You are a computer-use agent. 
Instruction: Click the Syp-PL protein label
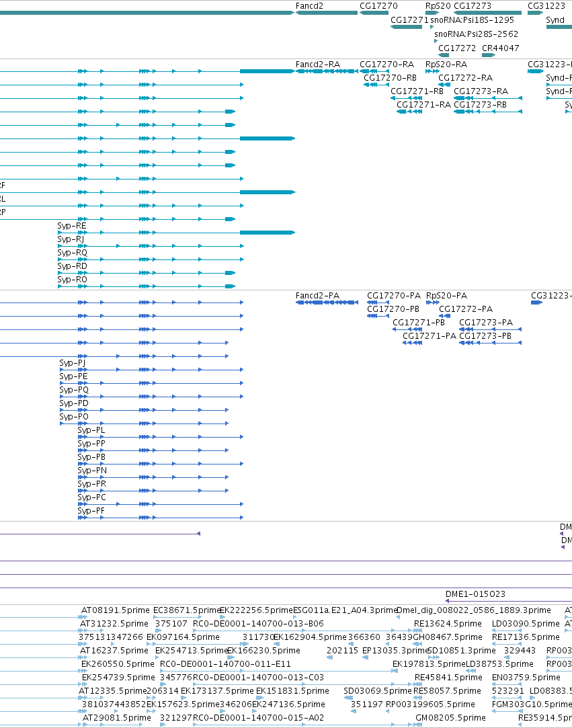tap(91, 431)
